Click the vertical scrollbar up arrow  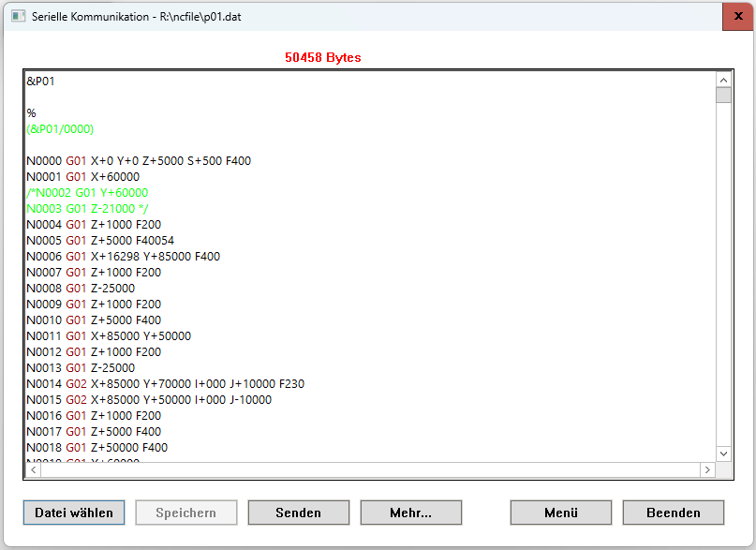(x=723, y=80)
